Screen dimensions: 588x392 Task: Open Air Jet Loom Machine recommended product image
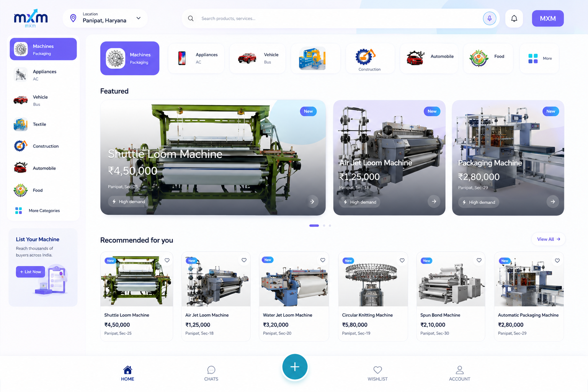pos(216,279)
